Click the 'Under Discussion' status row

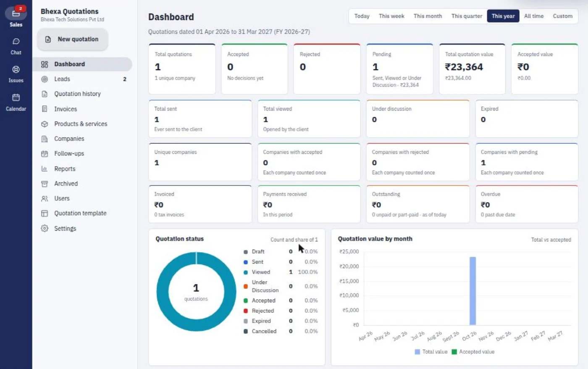point(281,286)
